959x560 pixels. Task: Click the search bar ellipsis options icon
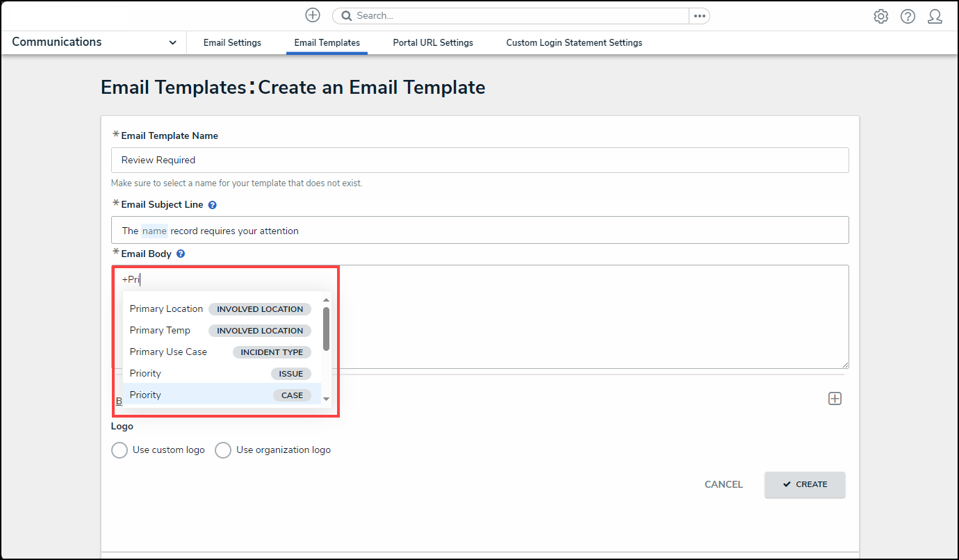[x=699, y=16]
